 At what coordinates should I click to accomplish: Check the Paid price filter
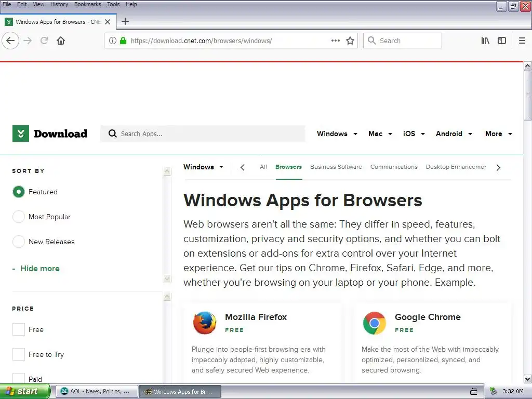(19, 378)
